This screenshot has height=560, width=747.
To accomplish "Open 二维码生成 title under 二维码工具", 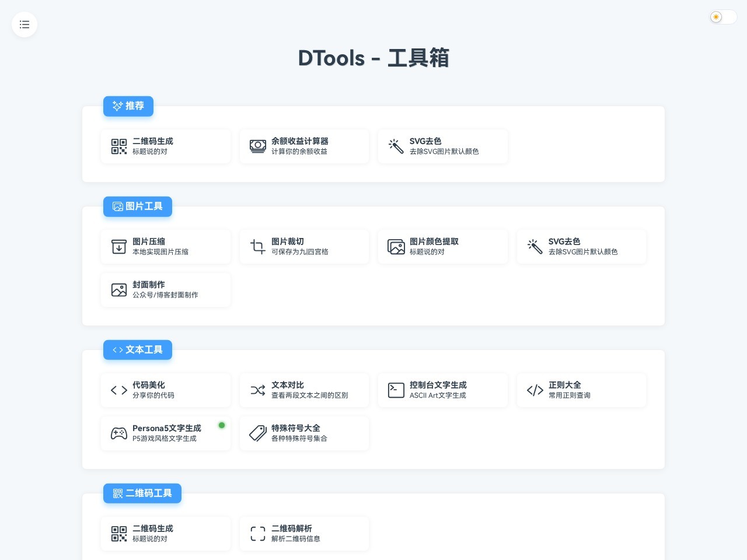I will (x=153, y=528).
